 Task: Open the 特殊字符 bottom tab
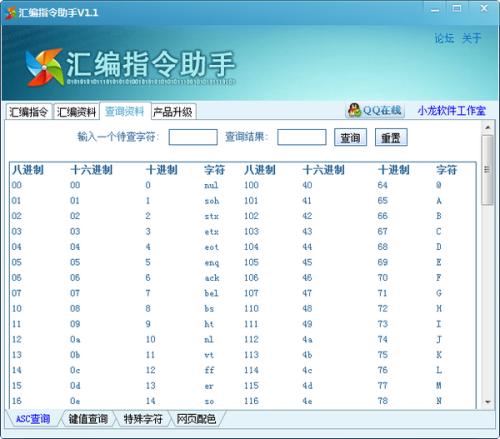tap(143, 419)
